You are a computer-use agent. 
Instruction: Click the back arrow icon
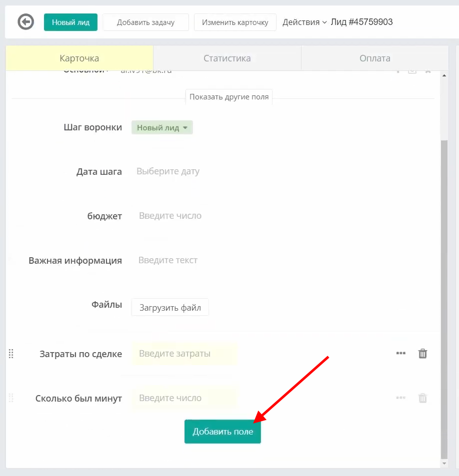point(25,22)
